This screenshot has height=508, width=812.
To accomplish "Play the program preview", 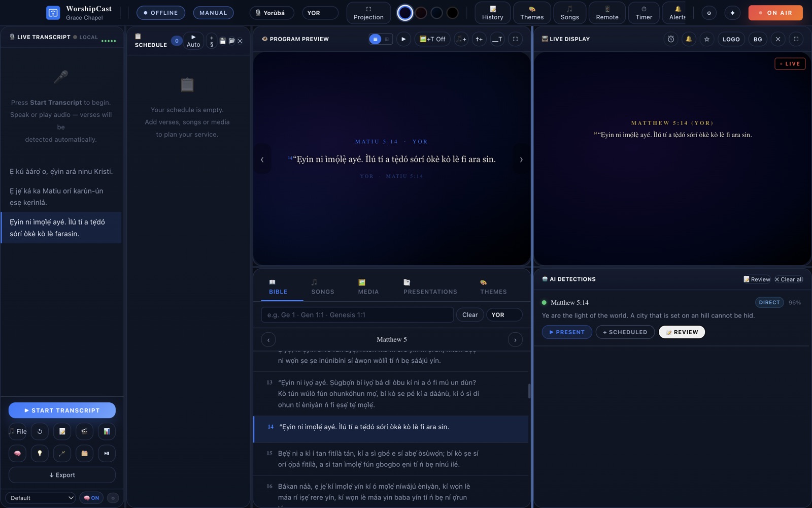I will click(403, 39).
